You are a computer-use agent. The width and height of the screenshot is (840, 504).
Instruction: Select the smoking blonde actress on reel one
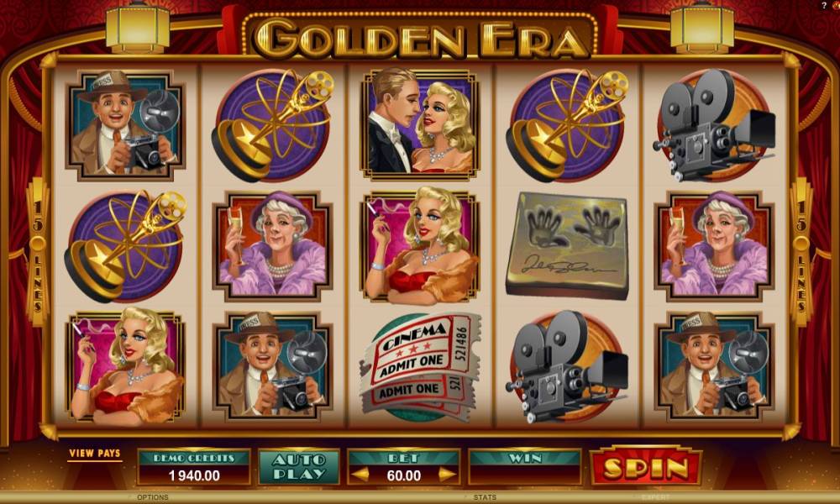(x=125, y=367)
